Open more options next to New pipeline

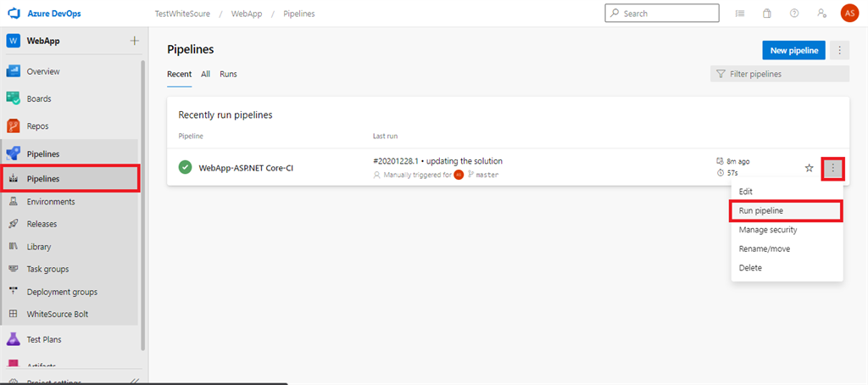pos(840,50)
